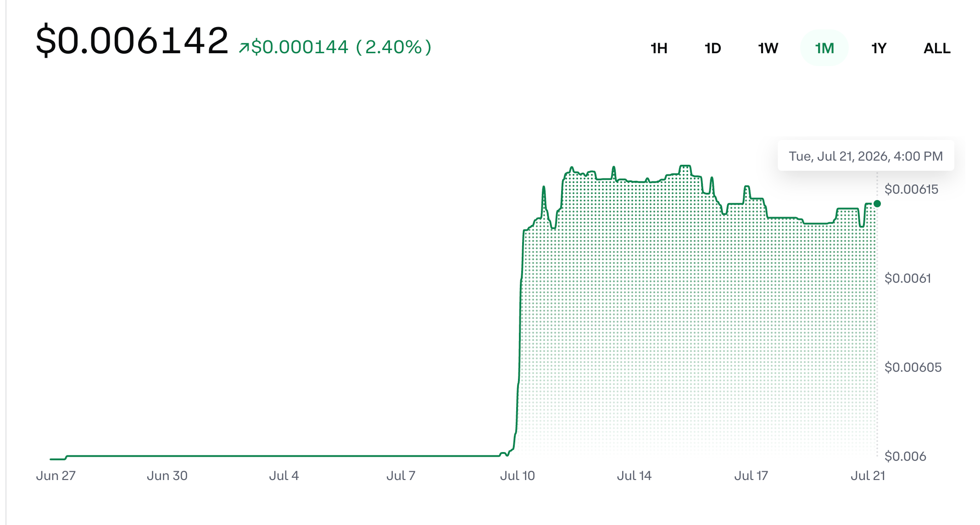Viewport: 980px width, 525px height.
Task: Click the green upward arrow icon
Action: coord(244,48)
